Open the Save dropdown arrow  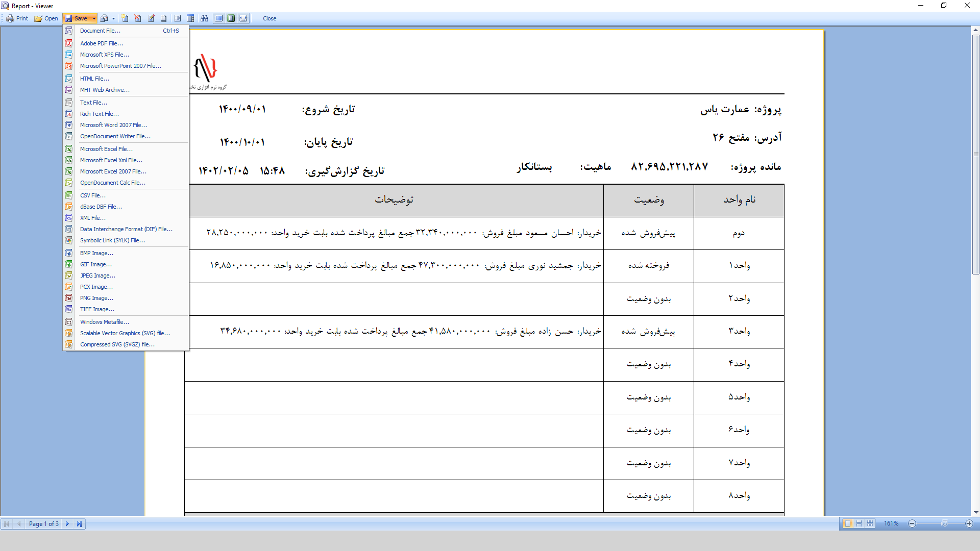tap(94, 18)
